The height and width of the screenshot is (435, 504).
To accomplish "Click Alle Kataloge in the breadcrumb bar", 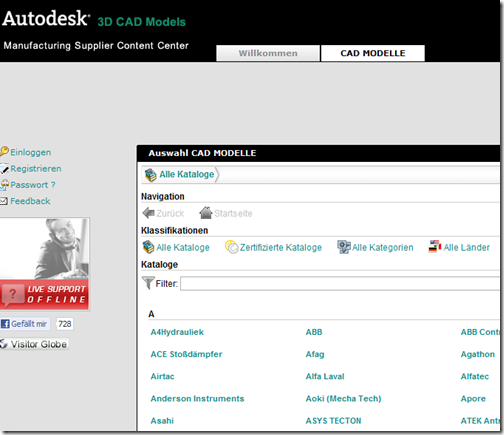I will click(x=187, y=174).
